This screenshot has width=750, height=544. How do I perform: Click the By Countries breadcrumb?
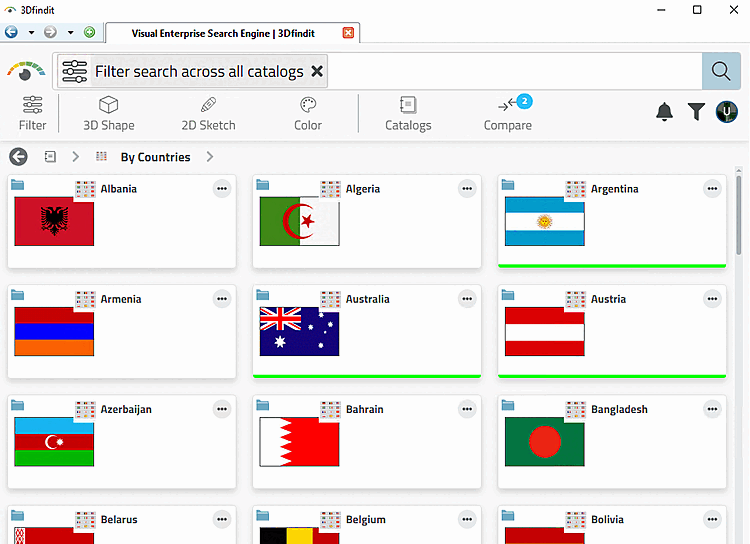pos(155,157)
